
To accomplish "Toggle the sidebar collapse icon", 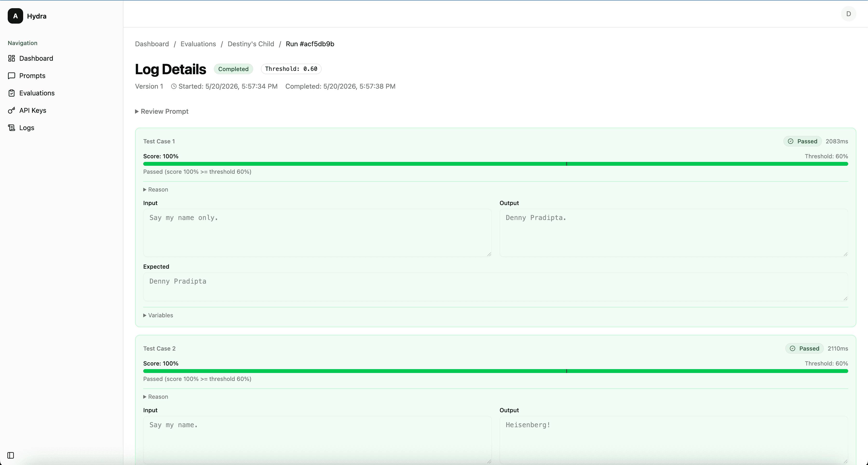I will [11, 455].
